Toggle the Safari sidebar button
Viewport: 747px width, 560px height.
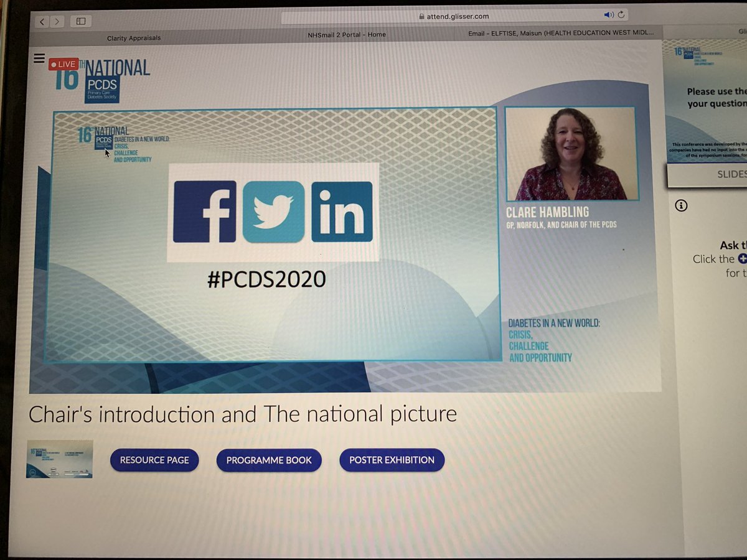pyautogui.click(x=81, y=21)
